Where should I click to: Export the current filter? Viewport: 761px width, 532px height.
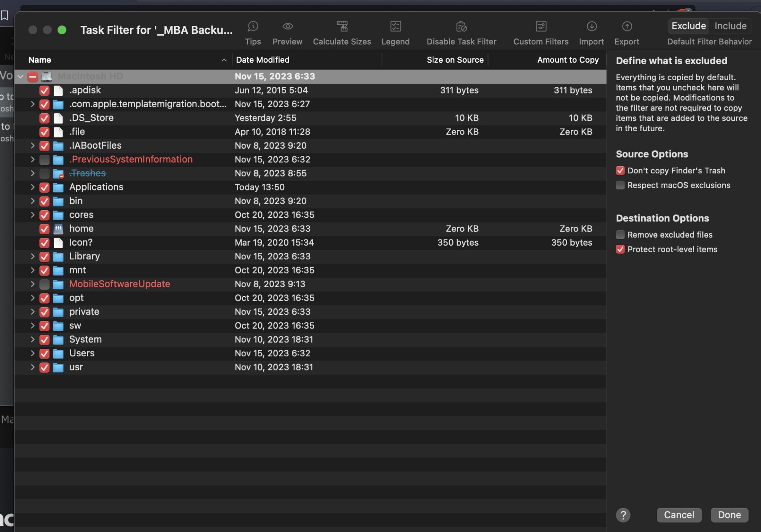pos(626,32)
